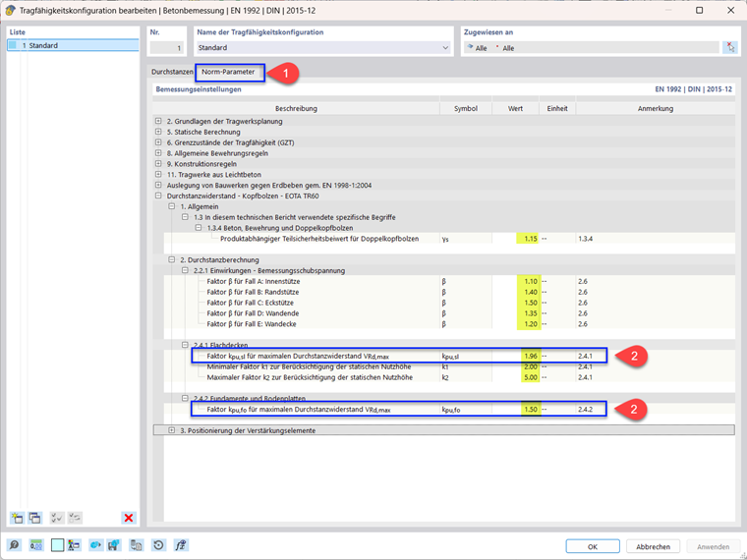Select '1 Standard' in the Liste

click(x=73, y=45)
